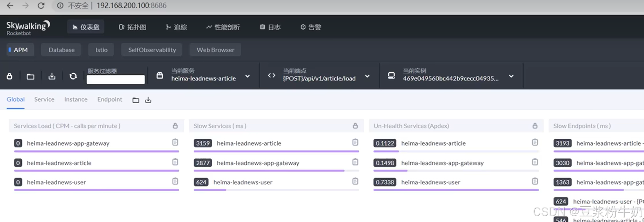This screenshot has height=222, width=644.
Task: Copy heima-leadnews-article in Slow Services panel
Action: point(355,142)
